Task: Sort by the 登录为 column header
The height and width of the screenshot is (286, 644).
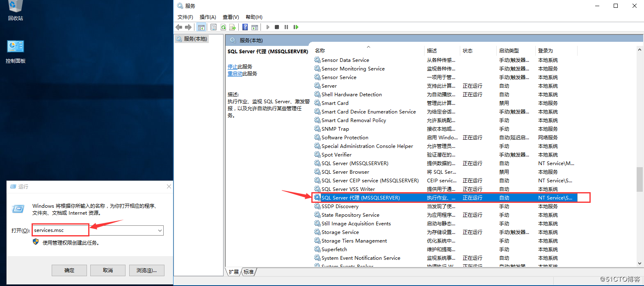Action: click(x=556, y=51)
